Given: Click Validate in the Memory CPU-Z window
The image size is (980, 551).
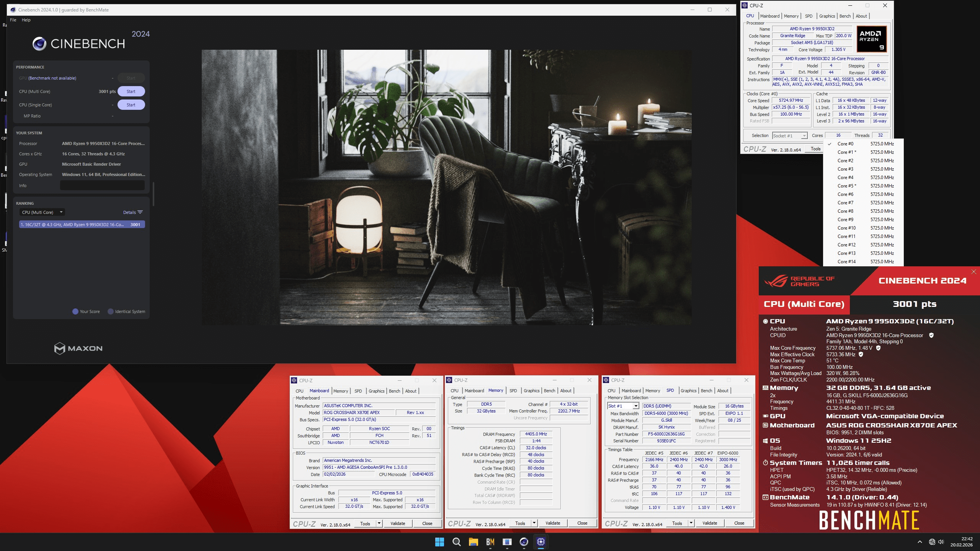Looking at the screenshot, I should (x=552, y=523).
